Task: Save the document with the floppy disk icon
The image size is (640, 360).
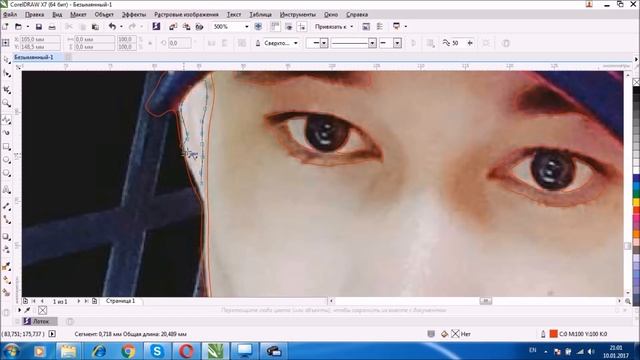Action: (x=39, y=27)
